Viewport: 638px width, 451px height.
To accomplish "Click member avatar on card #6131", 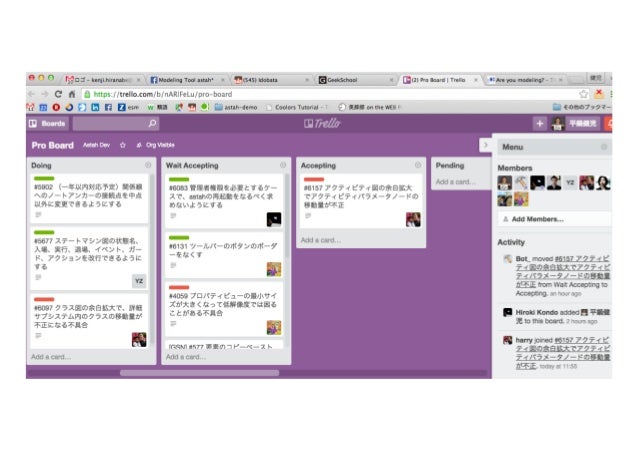I will (274, 269).
